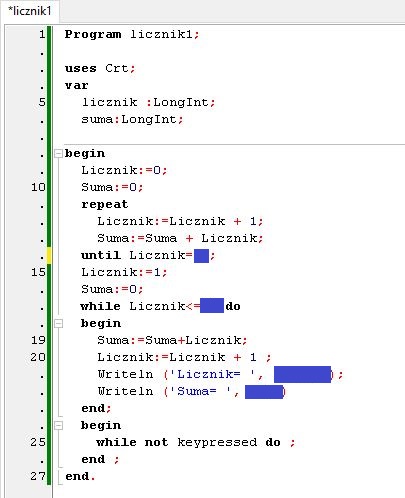Click the 'Suma:=Suma + Licznik;' line inside repeat
This screenshot has height=498, width=405.
coord(180,238)
